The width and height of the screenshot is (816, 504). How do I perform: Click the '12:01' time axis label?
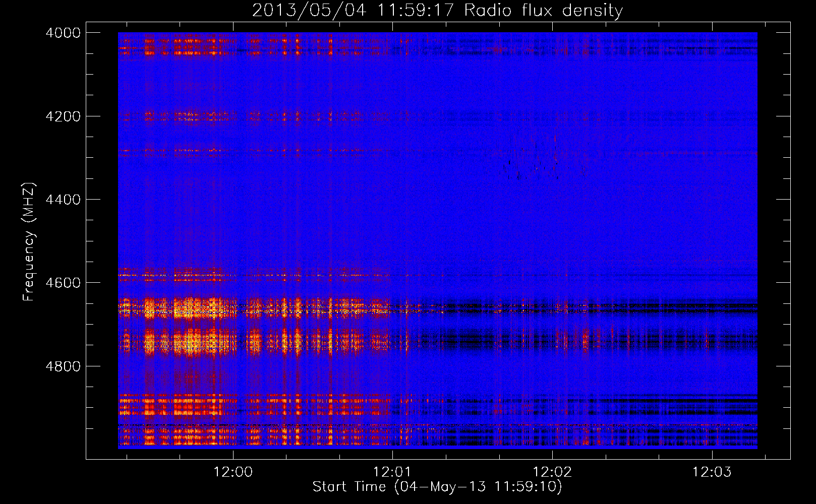click(x=392, y=472)
